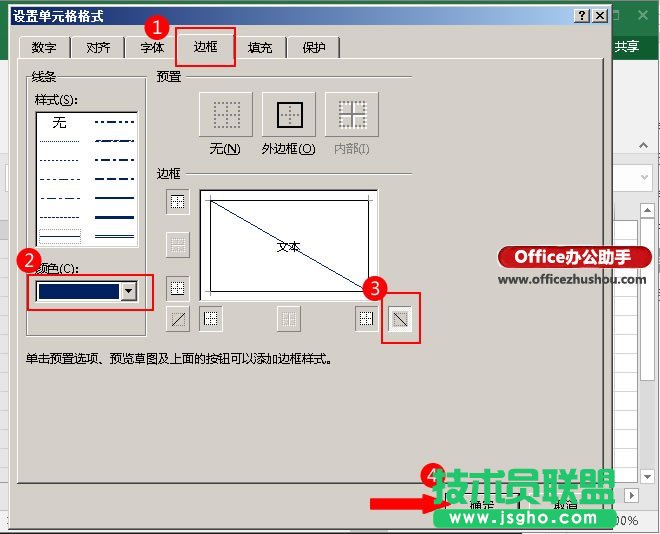
Task: Select the medium solid line style
Action: pyautogui.click(x=114, y=198)
